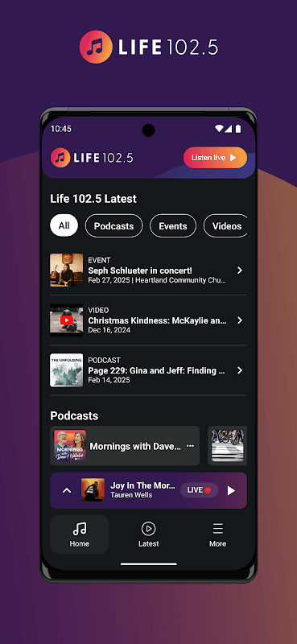Click the Tauren Wells artist name
This screenshot has height=644, width=297.
131,495
